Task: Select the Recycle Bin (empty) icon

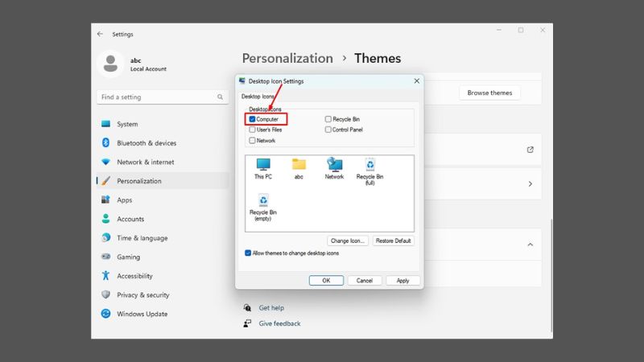Action: (263, 201)
